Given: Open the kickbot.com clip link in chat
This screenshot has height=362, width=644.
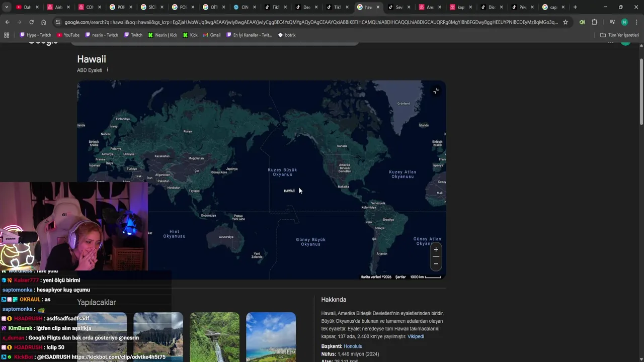Looking at the screenshot, I should coord(118,357).
